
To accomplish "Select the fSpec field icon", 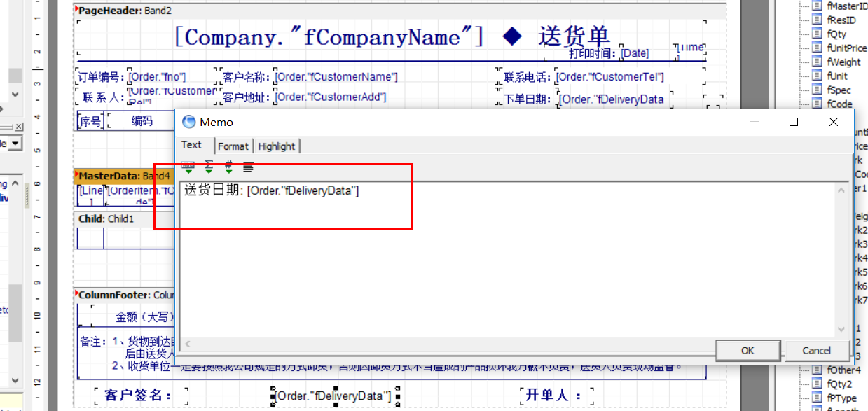I will [x=817, y=90].
